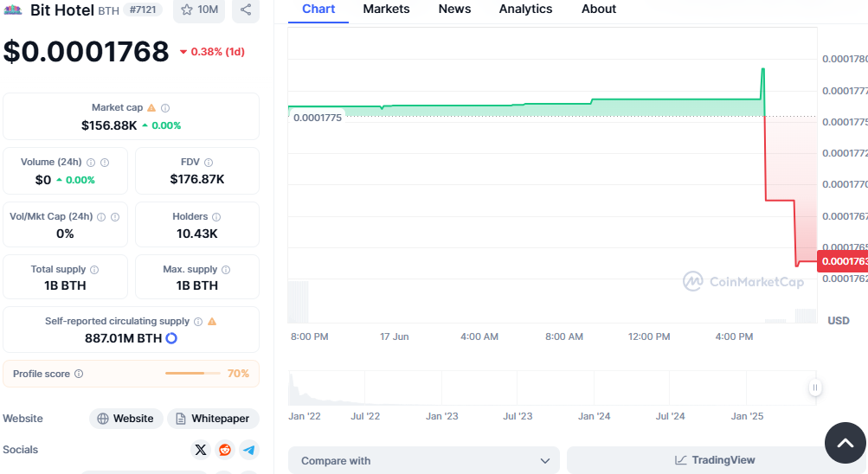Open the Whitepaper link
Image resolution: width=868 pixels, height=474 pixels.
[213, 419]
